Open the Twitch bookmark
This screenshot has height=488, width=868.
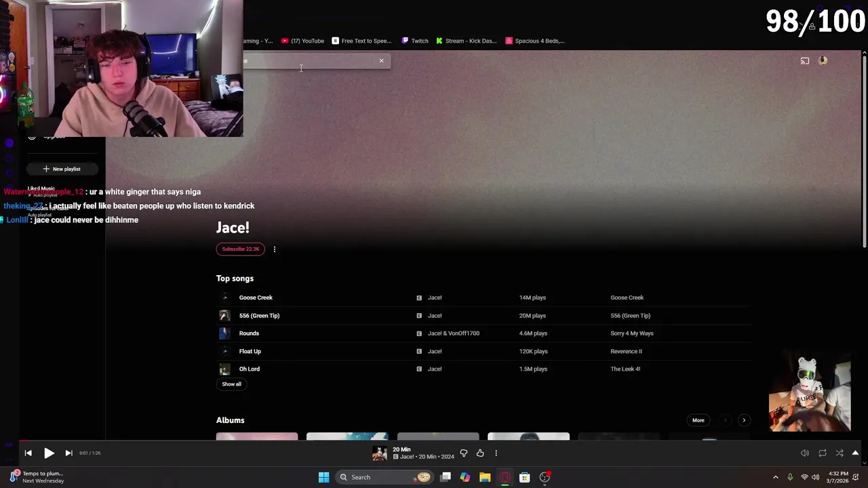coord(414,41)
